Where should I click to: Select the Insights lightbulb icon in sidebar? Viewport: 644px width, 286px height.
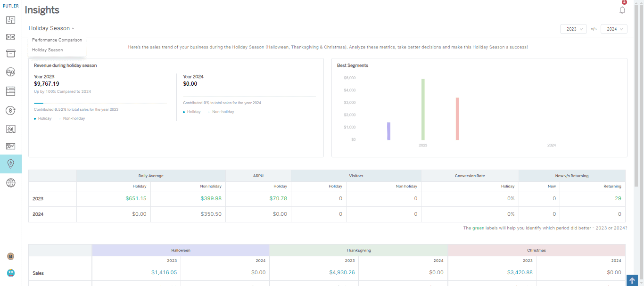tap(10, 164)
